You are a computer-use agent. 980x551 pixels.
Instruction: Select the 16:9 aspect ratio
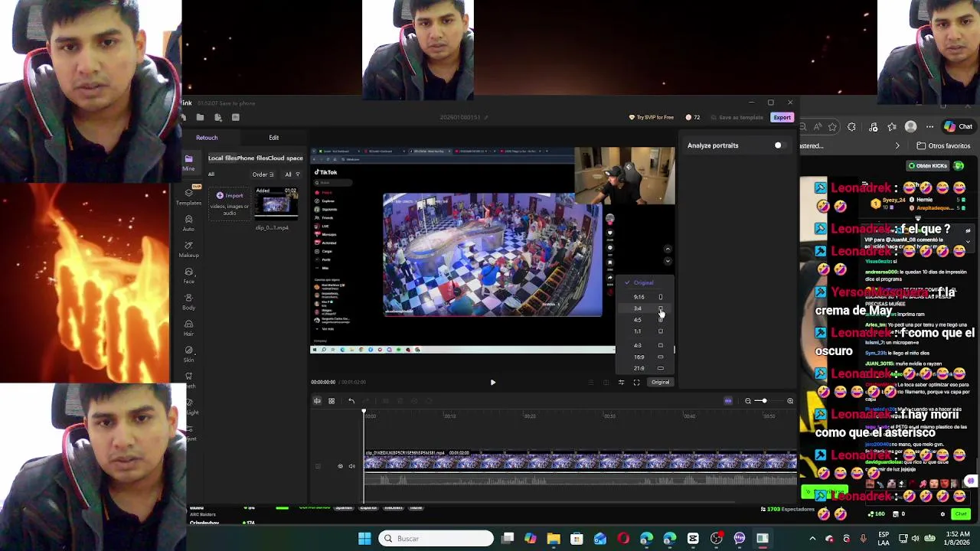[x=643, y=357]
